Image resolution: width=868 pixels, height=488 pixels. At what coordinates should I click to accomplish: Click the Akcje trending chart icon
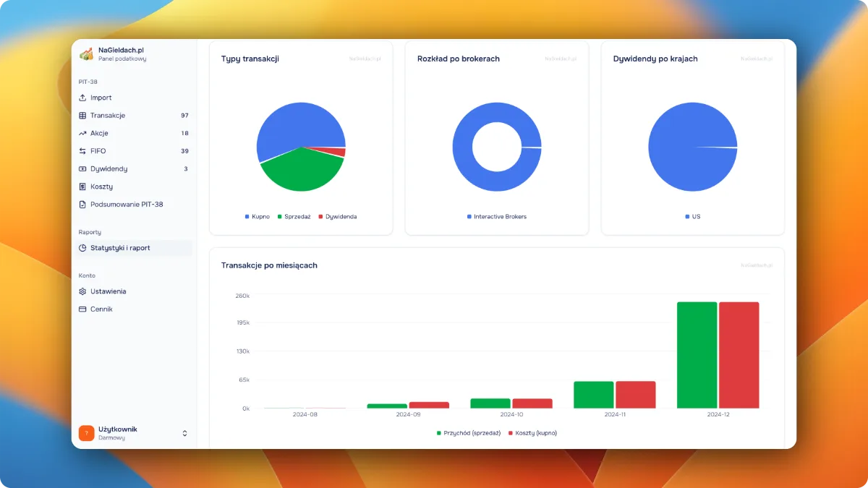click(82, 133)
